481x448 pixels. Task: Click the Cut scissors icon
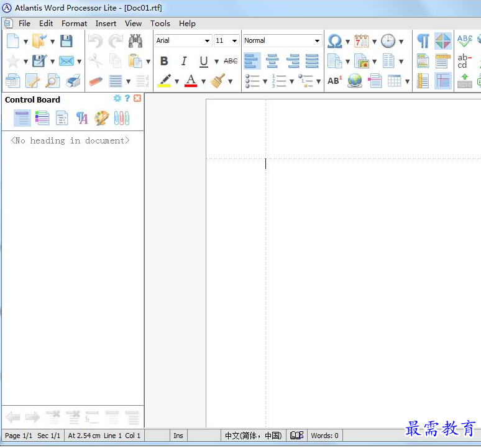click(x=96, y=61)
